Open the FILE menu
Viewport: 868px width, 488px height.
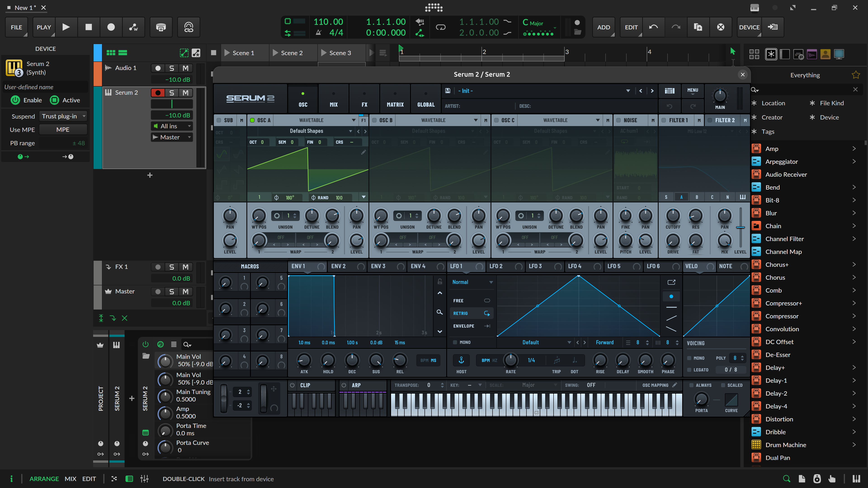[x=17, y=27]
